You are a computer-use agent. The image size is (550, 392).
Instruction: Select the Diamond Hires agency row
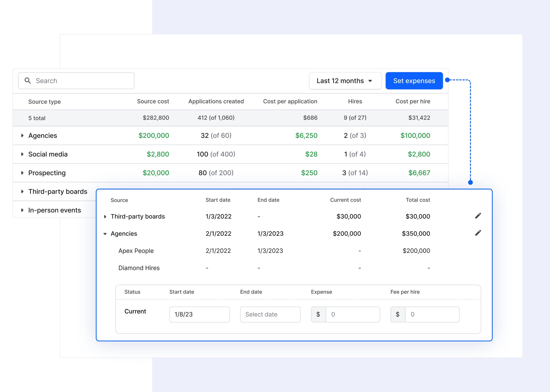[x=139, y=268]
